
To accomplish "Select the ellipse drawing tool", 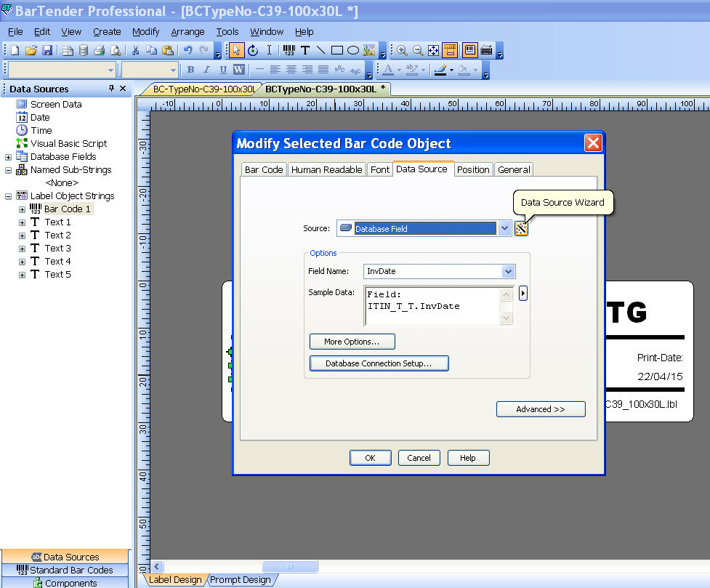I will click(353, 50).
